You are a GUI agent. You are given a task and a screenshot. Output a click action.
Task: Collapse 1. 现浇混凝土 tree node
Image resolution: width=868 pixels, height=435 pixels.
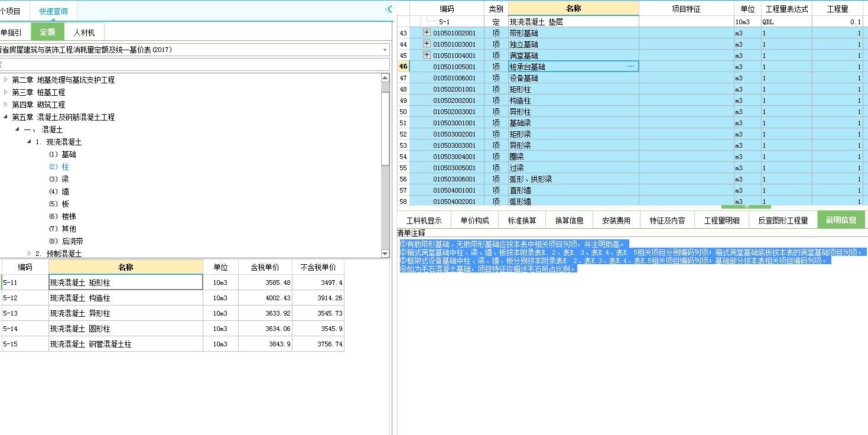(29, 142)
